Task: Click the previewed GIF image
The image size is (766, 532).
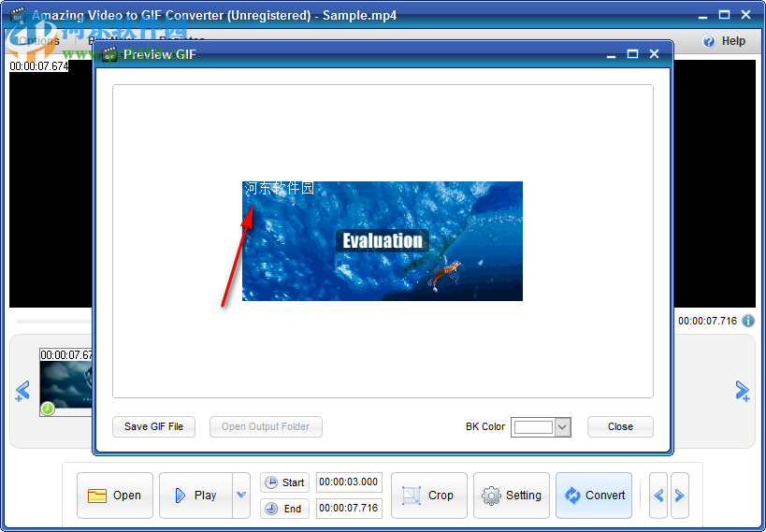Action: click(382, 241)
